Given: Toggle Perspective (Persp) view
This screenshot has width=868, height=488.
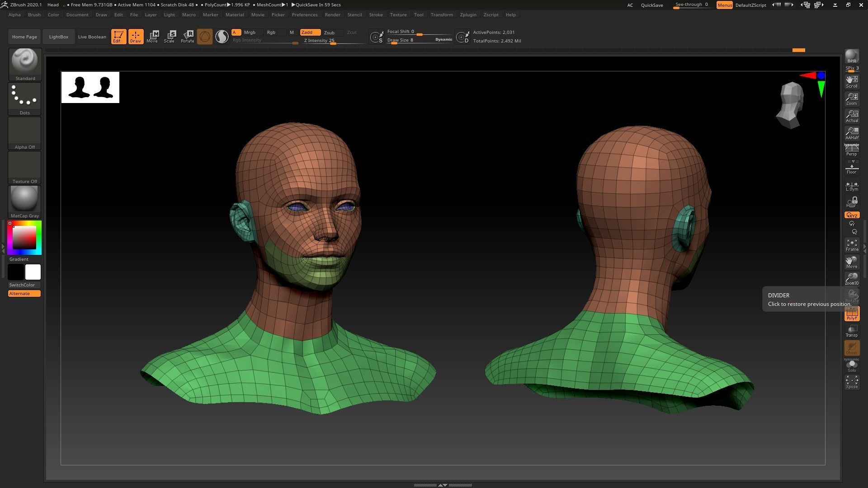Looking at the screenshot, I should [852, 150].
